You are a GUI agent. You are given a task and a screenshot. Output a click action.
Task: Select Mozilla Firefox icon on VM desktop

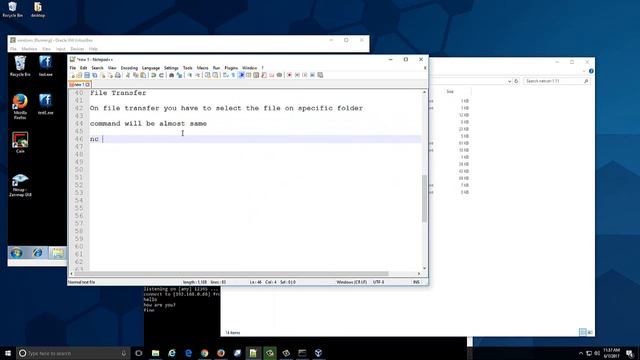click(20, 106)
